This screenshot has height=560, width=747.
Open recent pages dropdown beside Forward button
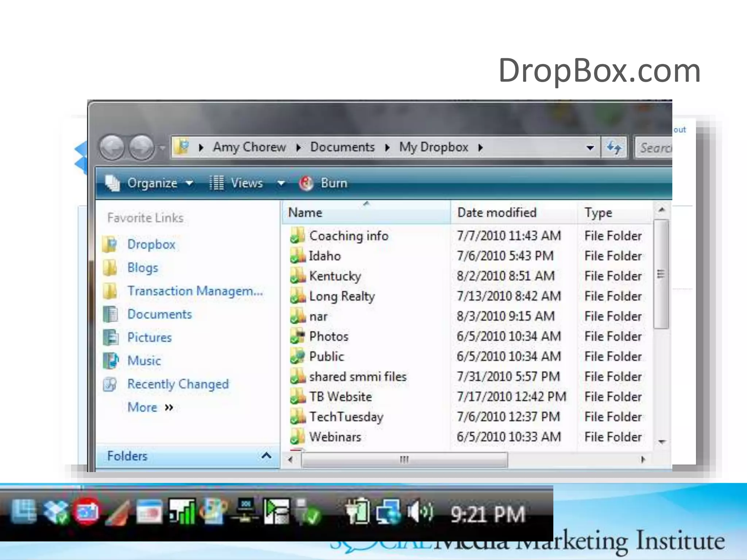pos(162,148)
